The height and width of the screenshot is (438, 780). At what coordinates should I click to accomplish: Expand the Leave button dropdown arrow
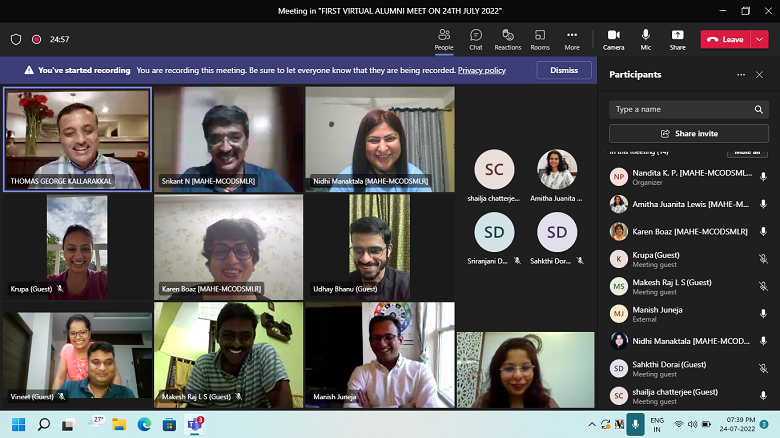(x=760, y=39)
